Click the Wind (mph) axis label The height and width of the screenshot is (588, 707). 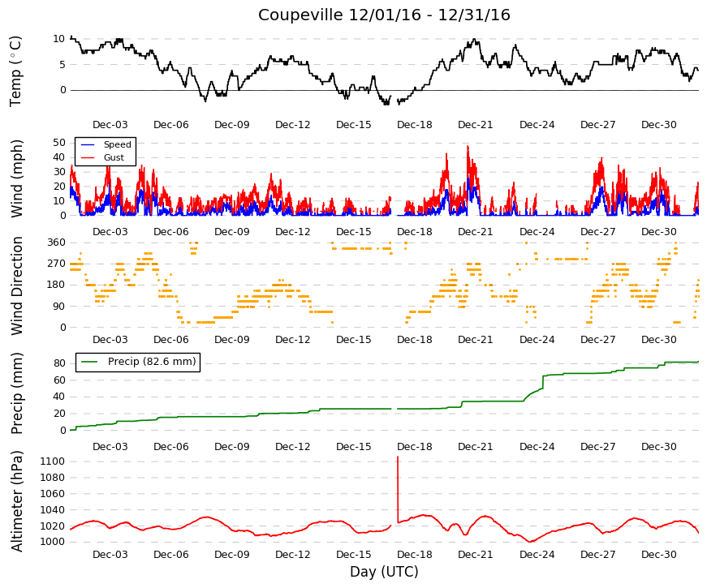pyautogui.click(x=16, y=179)
